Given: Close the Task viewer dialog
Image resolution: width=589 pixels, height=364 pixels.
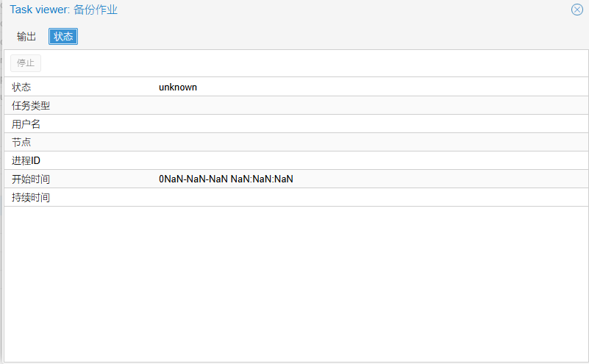Looking at the screenshot, I should click(576, 10).
